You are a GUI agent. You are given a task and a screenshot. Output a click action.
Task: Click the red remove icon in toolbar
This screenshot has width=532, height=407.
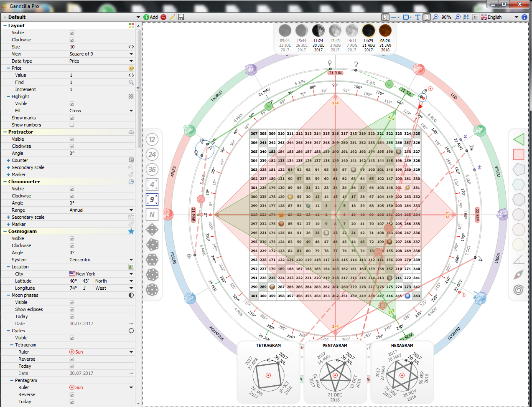pos(163,17)
